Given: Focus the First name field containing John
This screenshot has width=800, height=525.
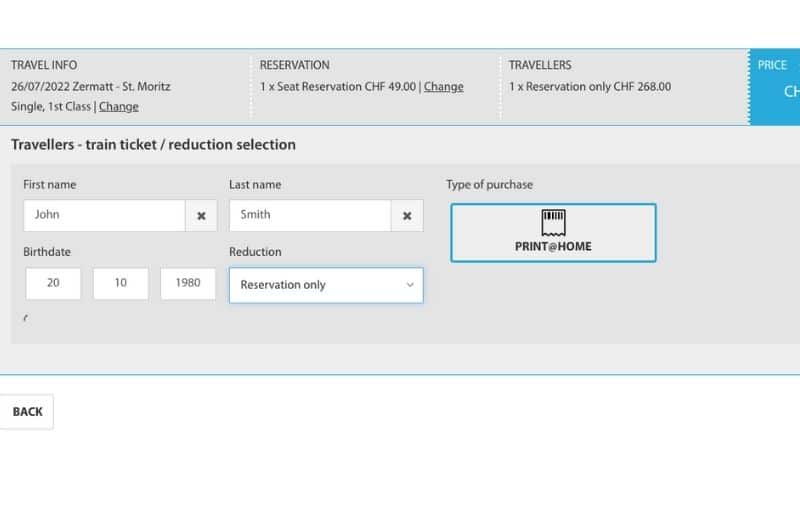Looking at the screenshot, I should pyautogui.click(x=104, y=215).
